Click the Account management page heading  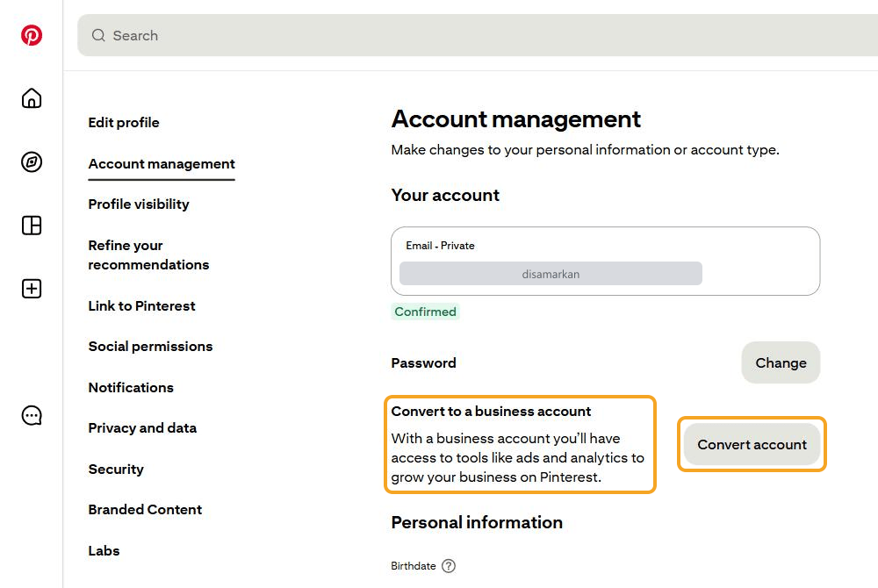pyautogui.click(x=515, y=119)
